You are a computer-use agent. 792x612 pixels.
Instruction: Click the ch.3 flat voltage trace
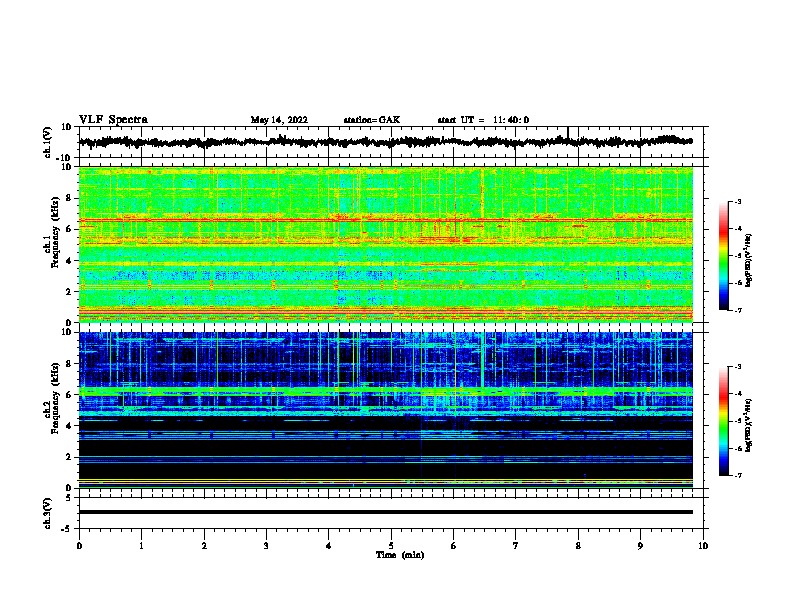point(386,512)
